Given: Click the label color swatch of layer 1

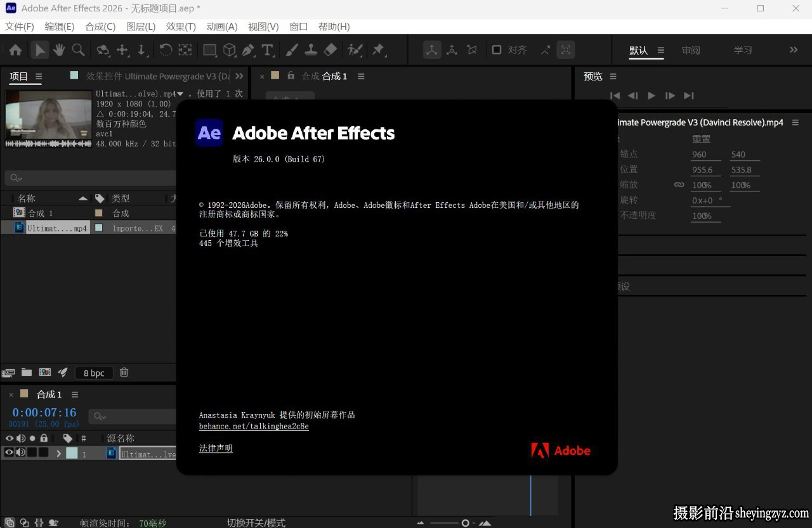Looking at the screenshot, I should (72, 453).
